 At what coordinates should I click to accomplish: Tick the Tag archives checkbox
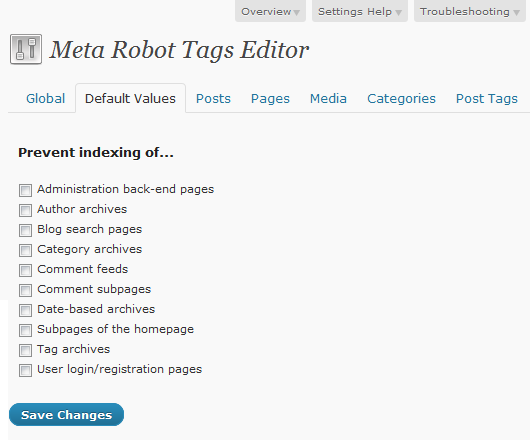tap(25, 350)
